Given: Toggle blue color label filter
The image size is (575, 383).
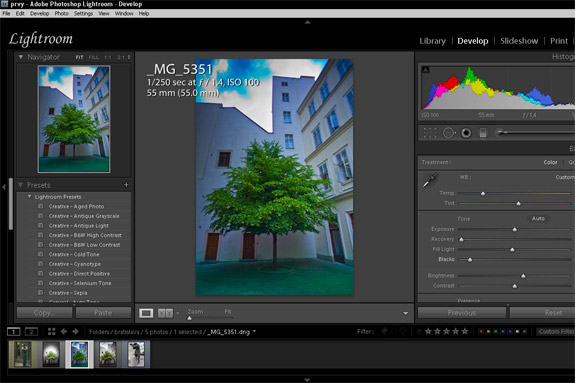Looking at the screenshot, I should coord(503,332).
